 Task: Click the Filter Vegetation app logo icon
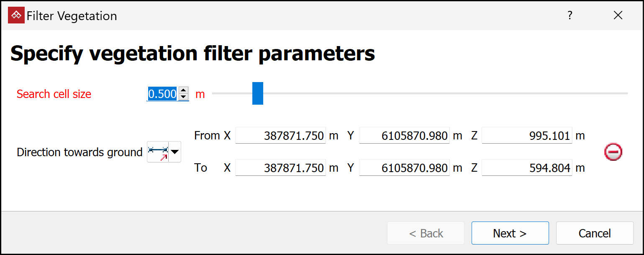[x=16, y=15]
